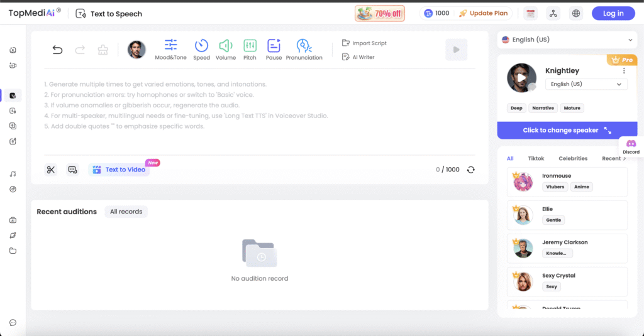The height and width of the screenshot is (336, 644).
Task: Click the pen sidebar icon above the folder
Action: [13, 236]
